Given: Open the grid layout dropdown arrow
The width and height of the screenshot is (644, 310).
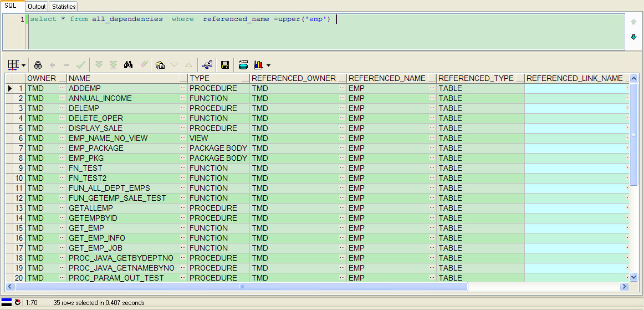Looking at the screenshot, I should (23, 65).
